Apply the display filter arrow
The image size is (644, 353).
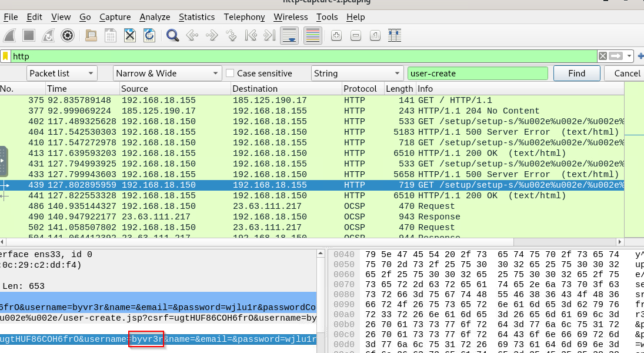pyautogui.click(x=616, y=56)
